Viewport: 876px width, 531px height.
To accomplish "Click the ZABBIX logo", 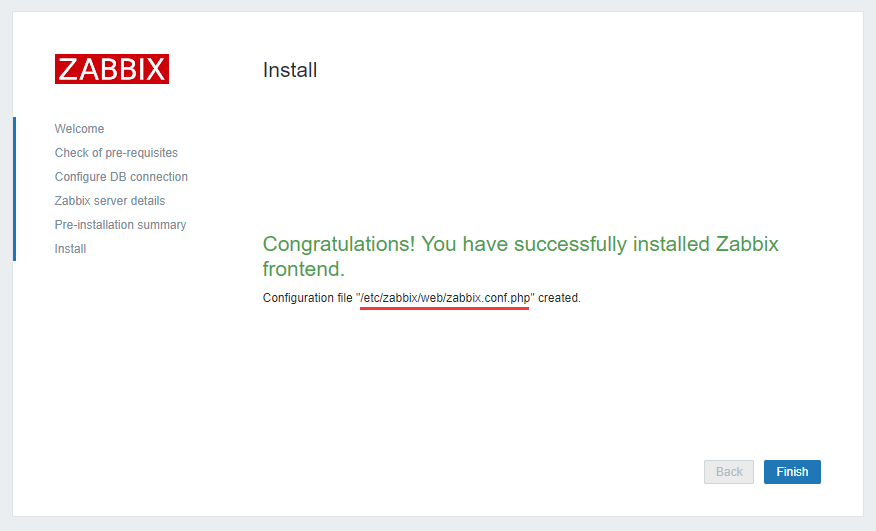I will pyautogui.click(x=112, y=69).
